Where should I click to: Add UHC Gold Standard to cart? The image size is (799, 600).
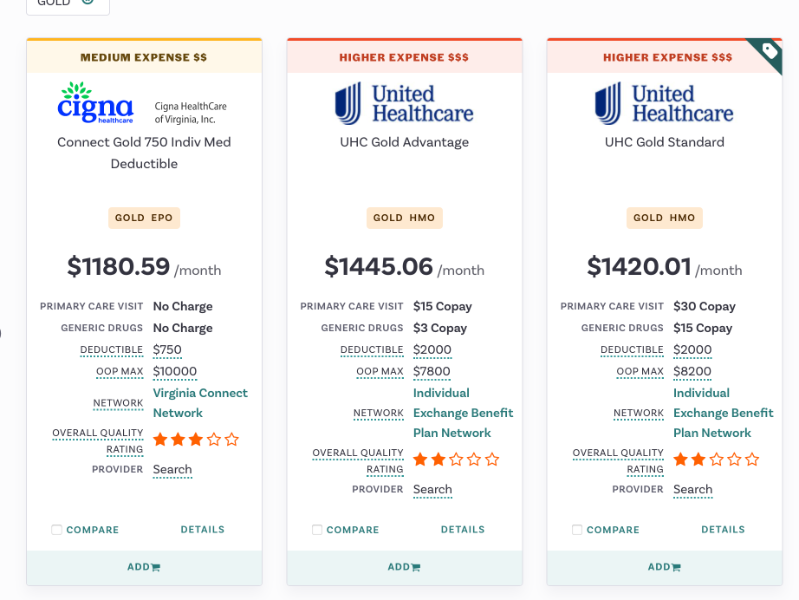click(664, 567)
